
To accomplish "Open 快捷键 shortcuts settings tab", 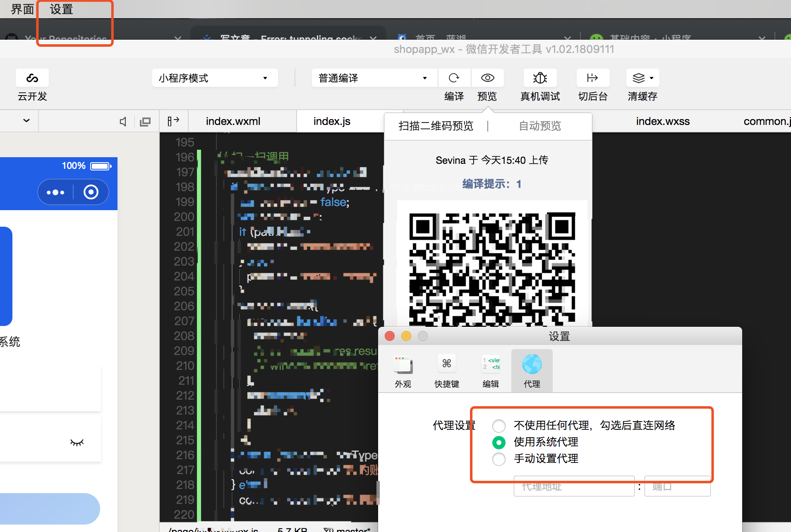I will [x=447, y=371].
